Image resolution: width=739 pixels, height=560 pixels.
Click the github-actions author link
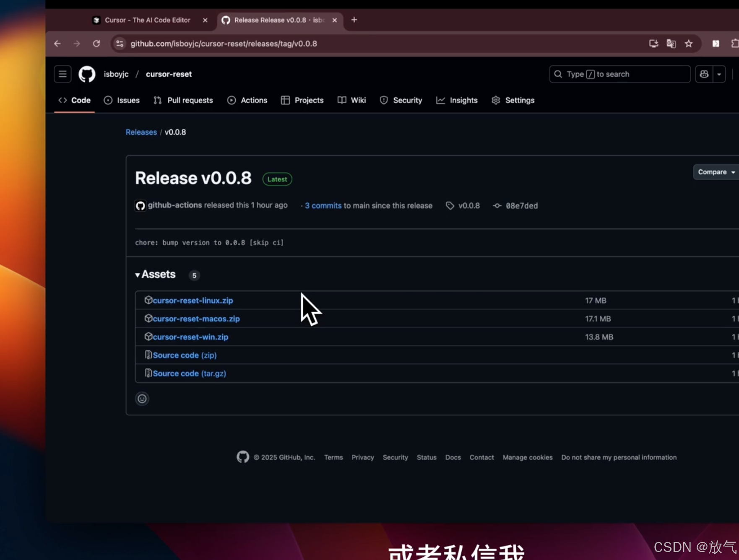click(x=175, y=205)
